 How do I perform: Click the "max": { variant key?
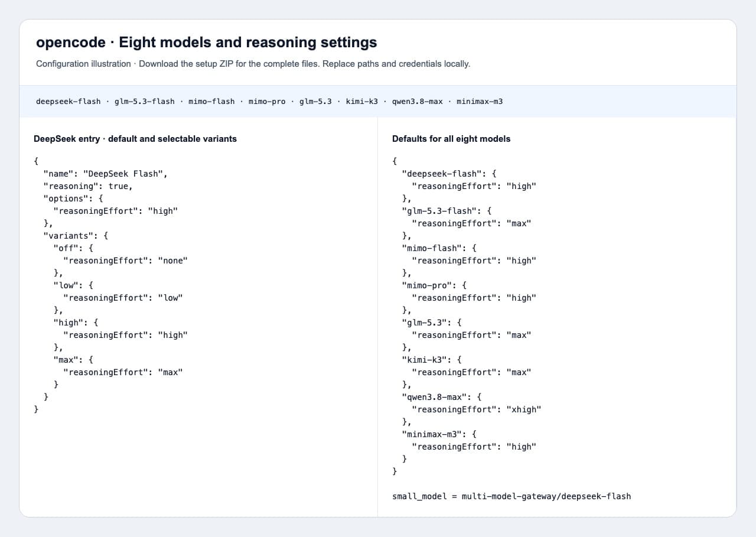tap(73, 360)
